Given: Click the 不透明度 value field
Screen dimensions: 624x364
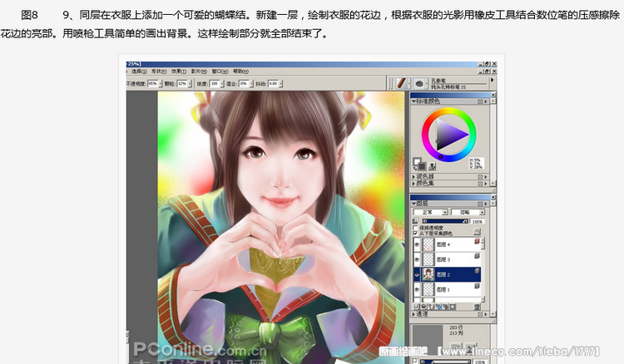Looking at the screenshot, I should pyautogui.click(x=153, y=84).
